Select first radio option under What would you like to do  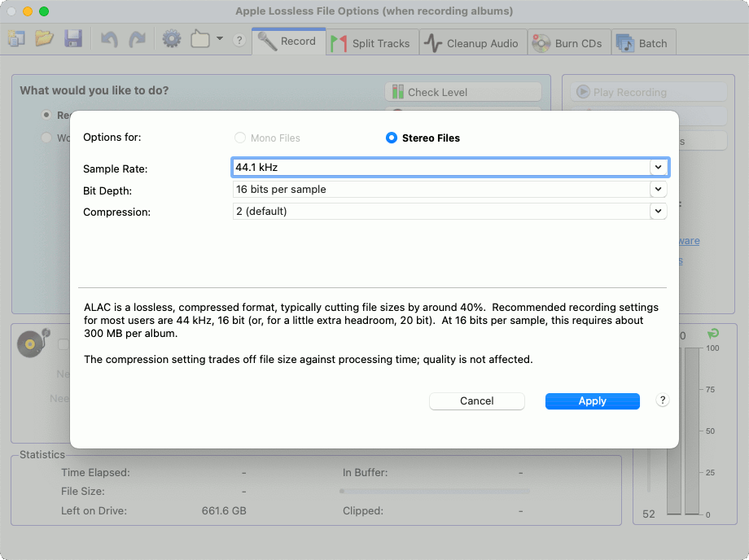(46, 115)
